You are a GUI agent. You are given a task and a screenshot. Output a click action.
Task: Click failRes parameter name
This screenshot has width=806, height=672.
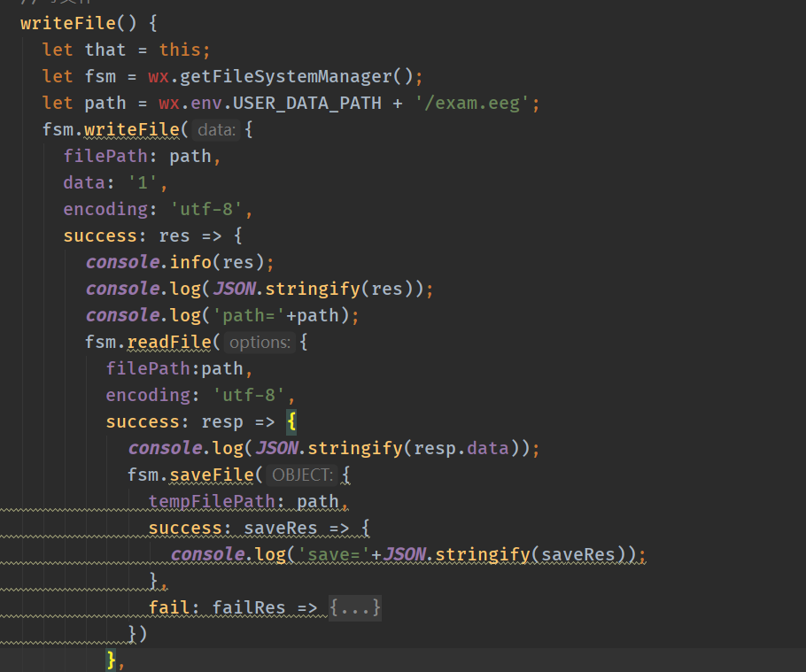tap(249, 607)
